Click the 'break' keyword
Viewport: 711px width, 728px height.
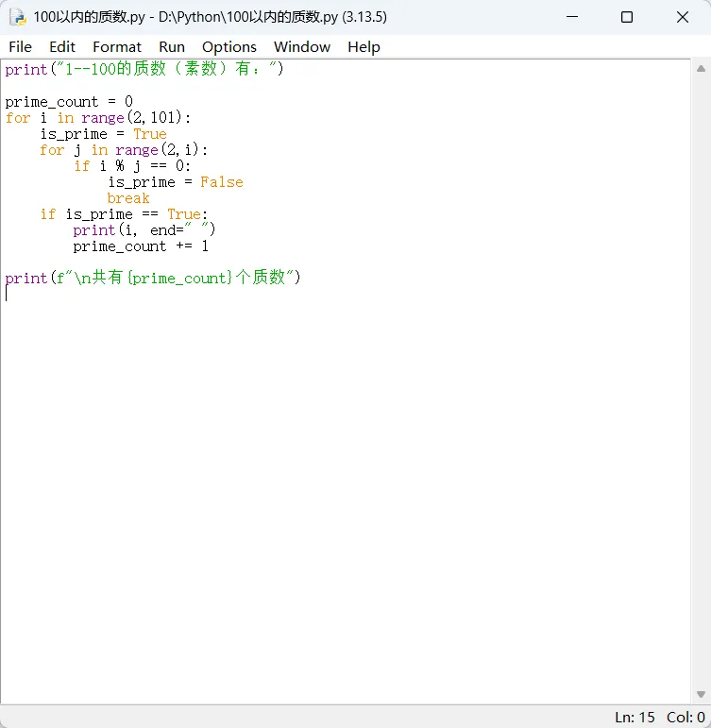pyautogui.click(x=128, y=198)
